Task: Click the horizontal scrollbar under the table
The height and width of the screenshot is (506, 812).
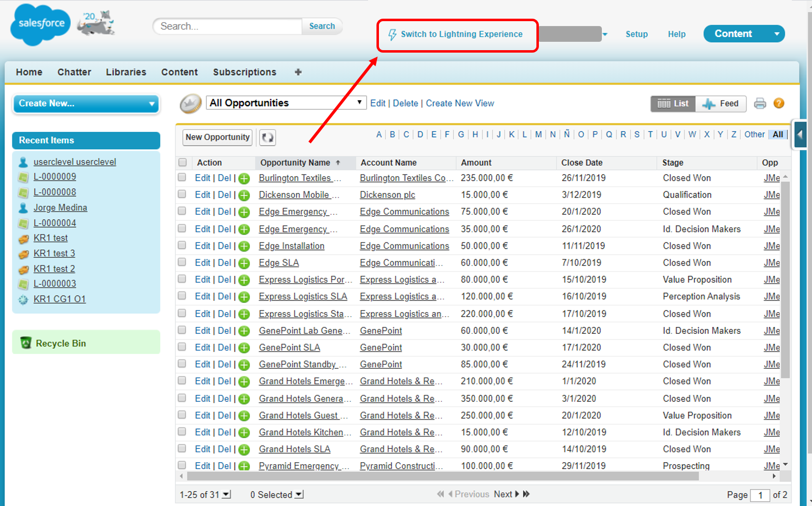Action: coord(443,476)
